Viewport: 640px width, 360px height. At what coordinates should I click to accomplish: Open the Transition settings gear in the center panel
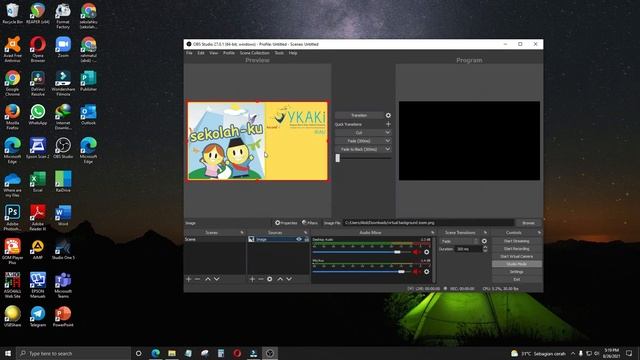coord(388,116)
